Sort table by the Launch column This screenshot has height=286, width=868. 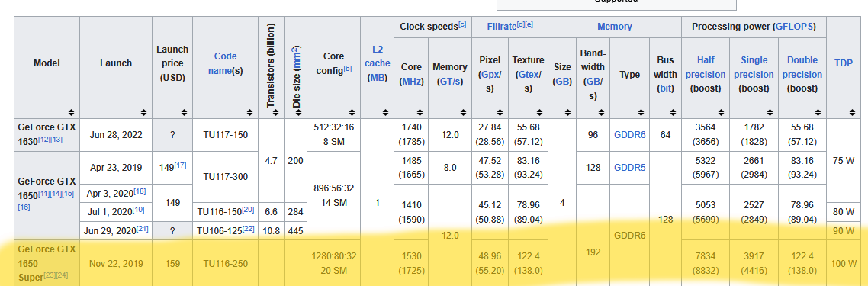143,112
